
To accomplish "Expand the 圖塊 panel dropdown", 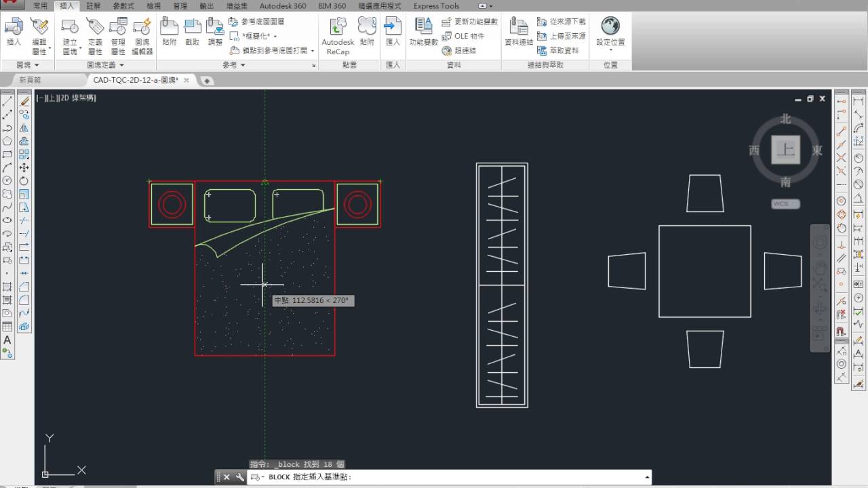I will (x=27, y=65).
